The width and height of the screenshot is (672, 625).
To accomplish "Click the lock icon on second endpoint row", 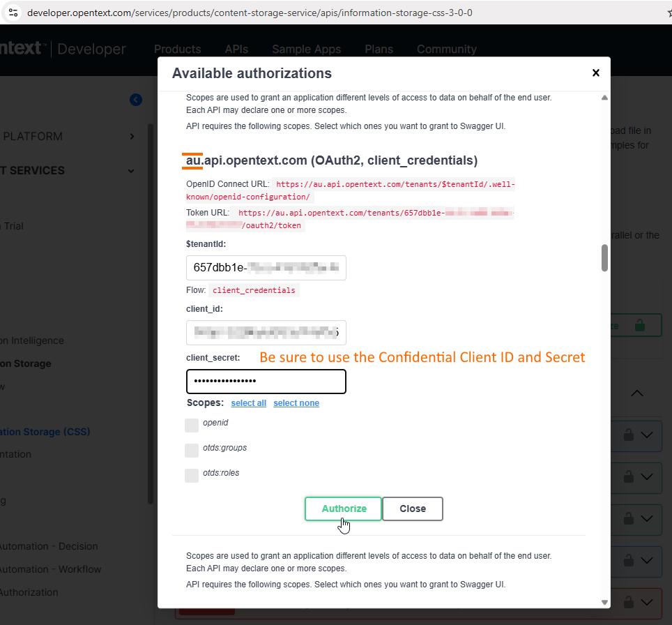I will [x=628, y=476].
